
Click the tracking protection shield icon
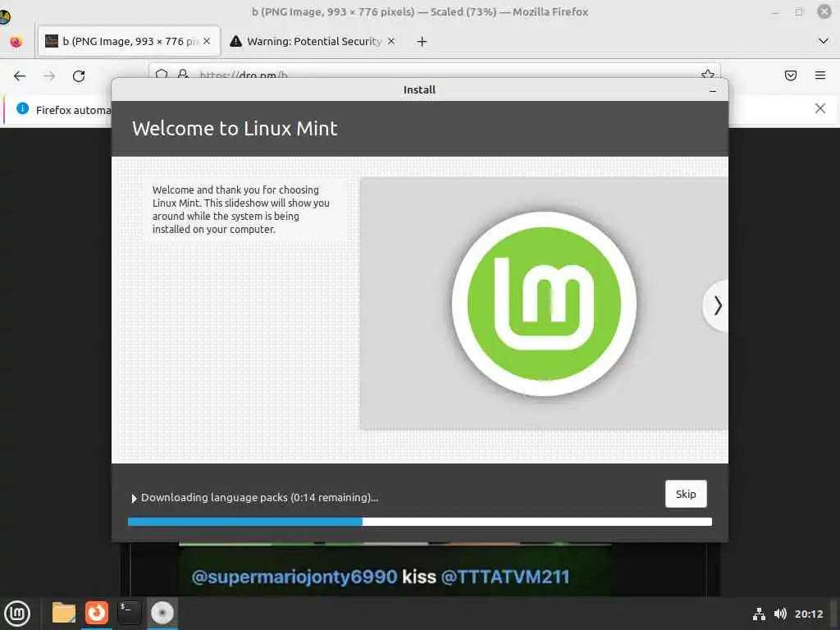(x=162, y=75)
